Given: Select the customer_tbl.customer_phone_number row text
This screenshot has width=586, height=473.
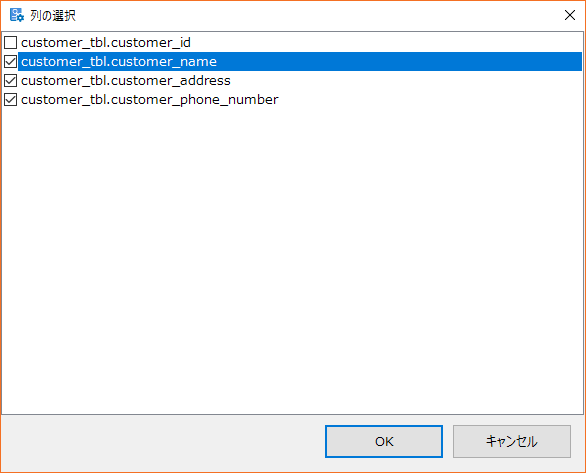Looking at the screenshot, I should (149, 100).
